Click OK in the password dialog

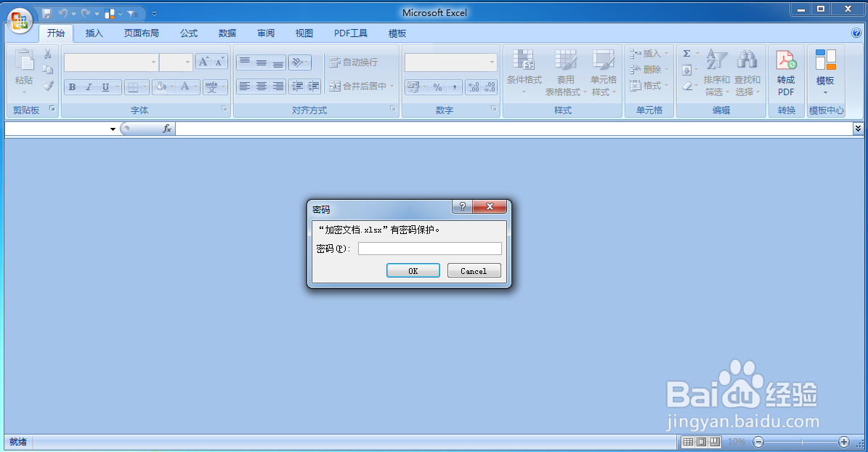[413, 271]
